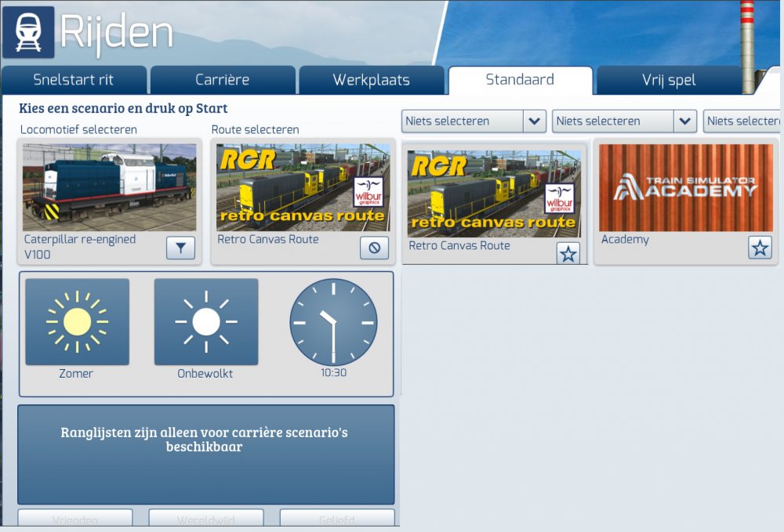Open the Train Simulator Academy tile
Image resolution: width=784 pixels, height=532 pixels.
686,187
